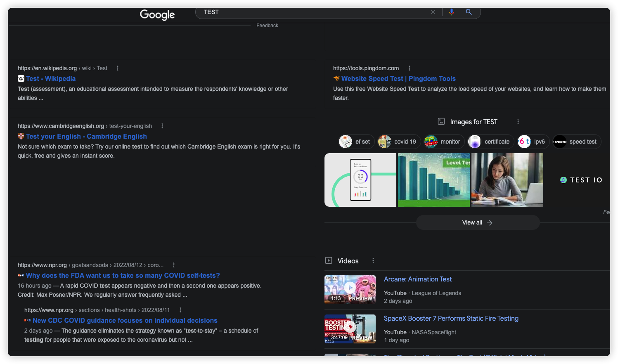Click the Wikipedia favicon next to Test - Wikipedia

[21, 78]
